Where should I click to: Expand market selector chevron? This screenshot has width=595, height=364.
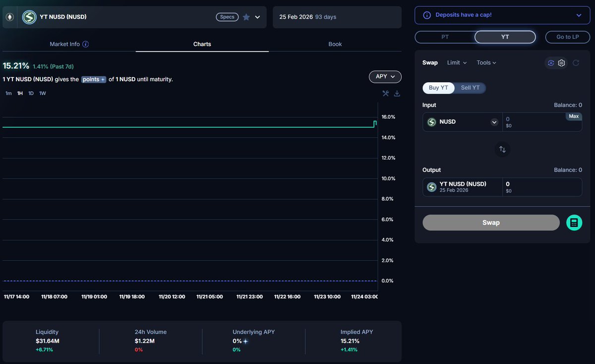257,17
